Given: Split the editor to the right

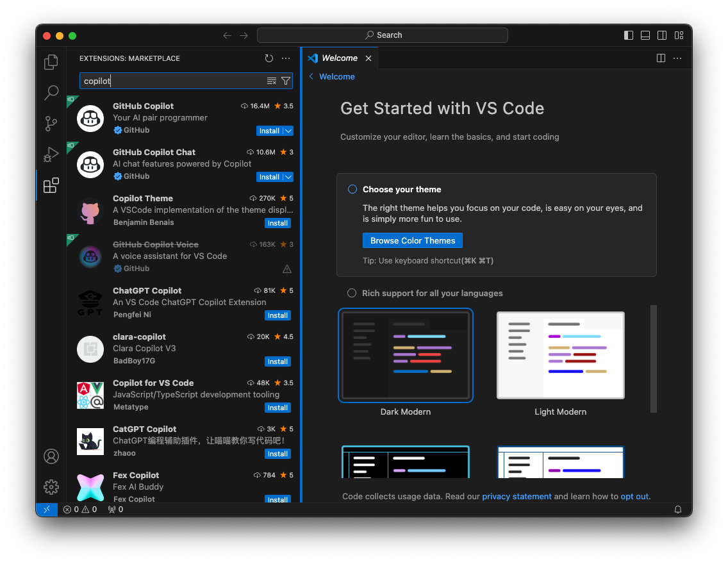Looking at the screenshot, I should point(661,58).
